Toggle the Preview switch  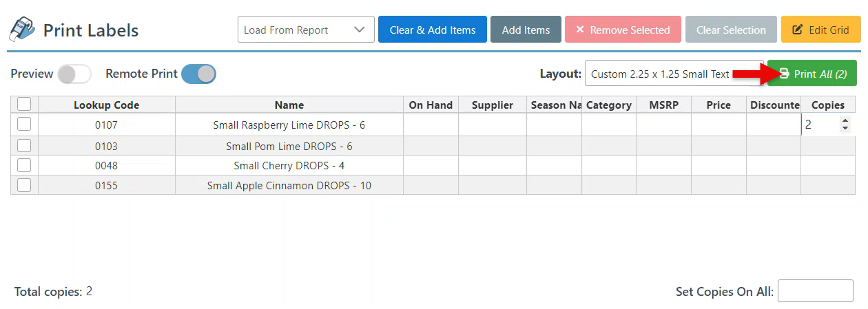tap(74, 74)
